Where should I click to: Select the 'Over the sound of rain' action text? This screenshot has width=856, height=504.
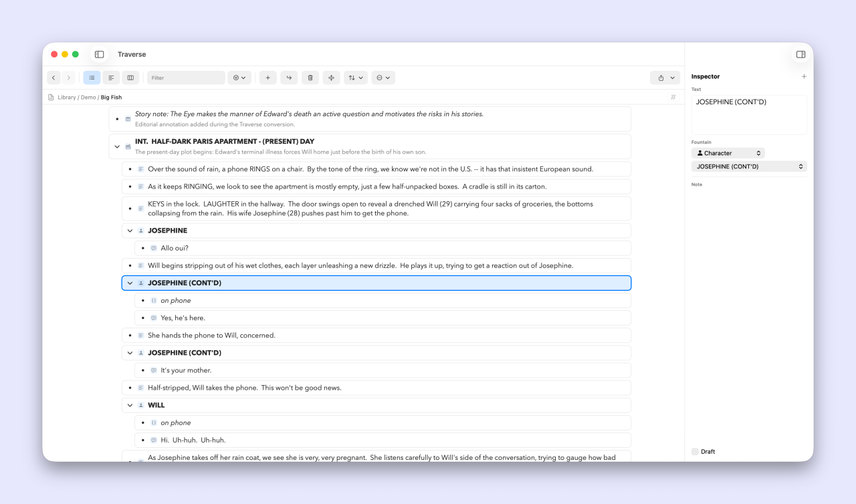point(370,169)
